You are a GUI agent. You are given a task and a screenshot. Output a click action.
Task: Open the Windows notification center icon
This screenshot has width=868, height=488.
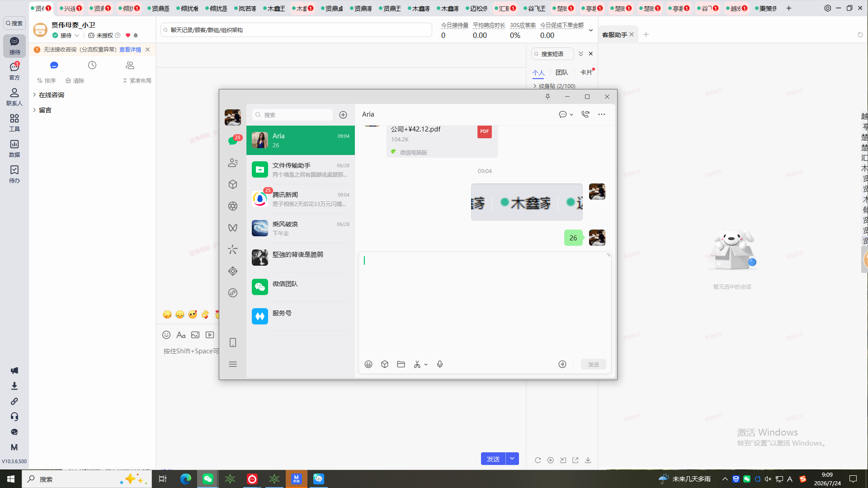pos(853,479)
